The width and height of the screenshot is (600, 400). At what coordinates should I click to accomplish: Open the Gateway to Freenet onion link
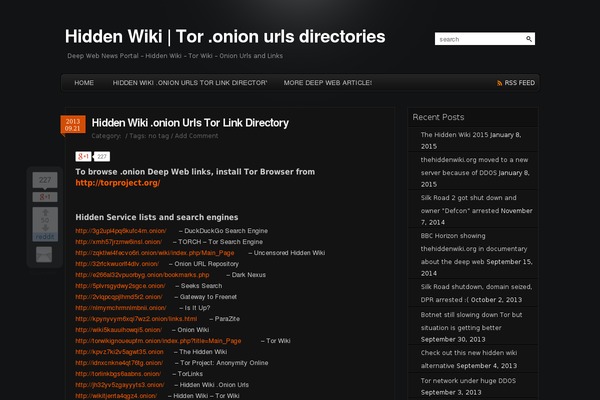[119, 297]
